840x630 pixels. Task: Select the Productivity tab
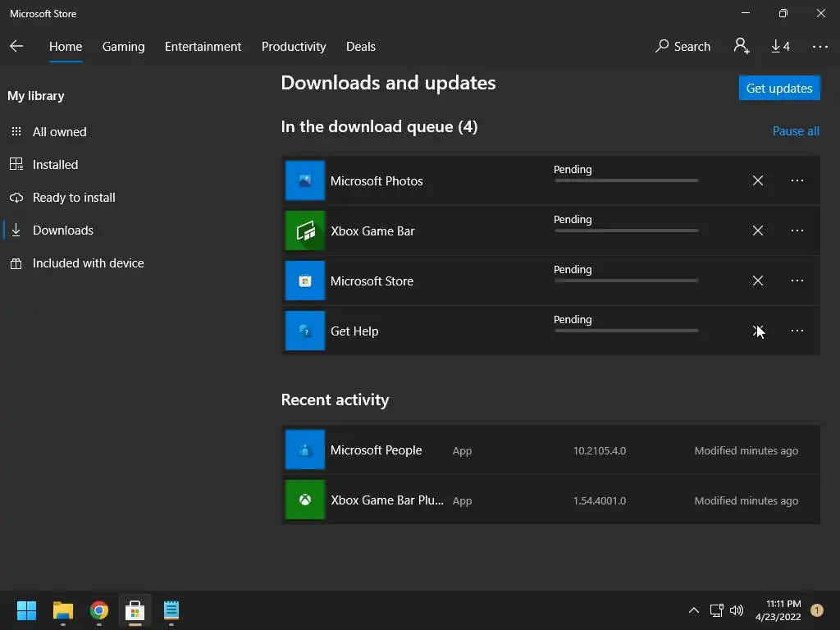pos(294,47)
